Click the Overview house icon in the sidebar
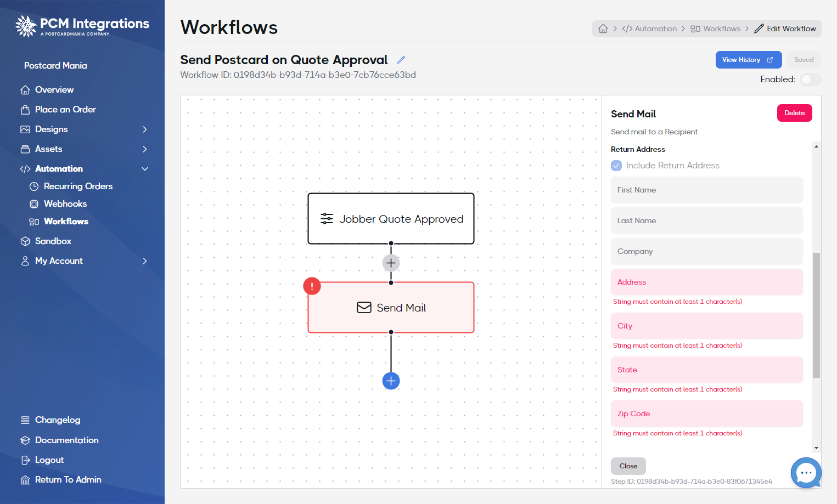Image resolution: width=837 pixels, height=504 pixels. [25, 90]
